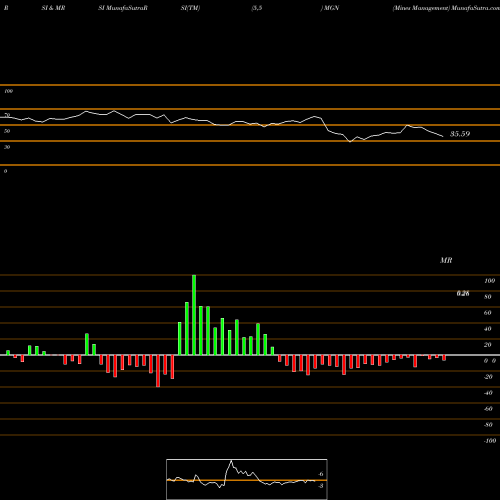The width and height of the screenshot is (500, 500).
Task: Click the -3 label in mini chart
Action: tap(320, 486)
